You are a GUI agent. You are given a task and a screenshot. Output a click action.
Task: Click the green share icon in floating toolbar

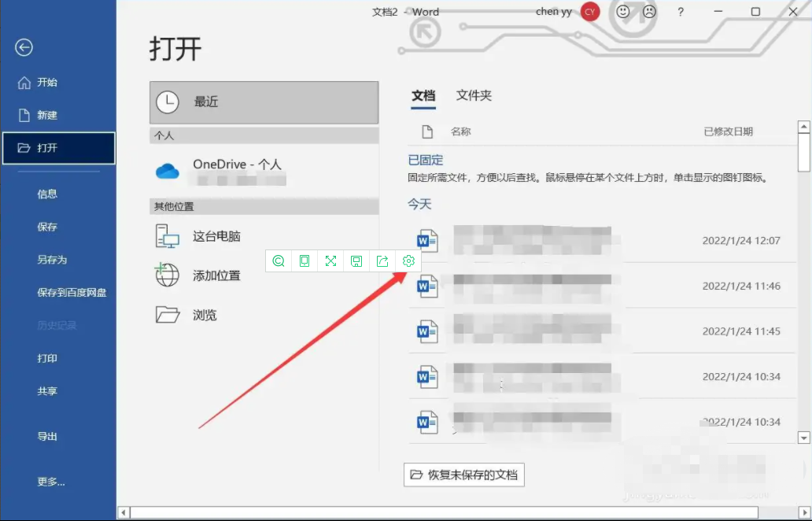pyautogui.click(x=382, y=260)
